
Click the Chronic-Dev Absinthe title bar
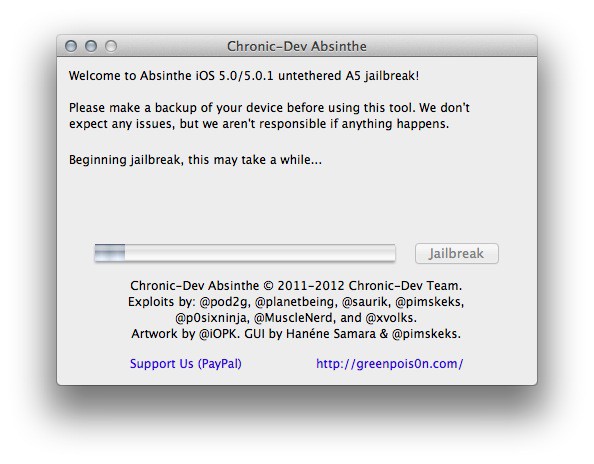point(297,46)
